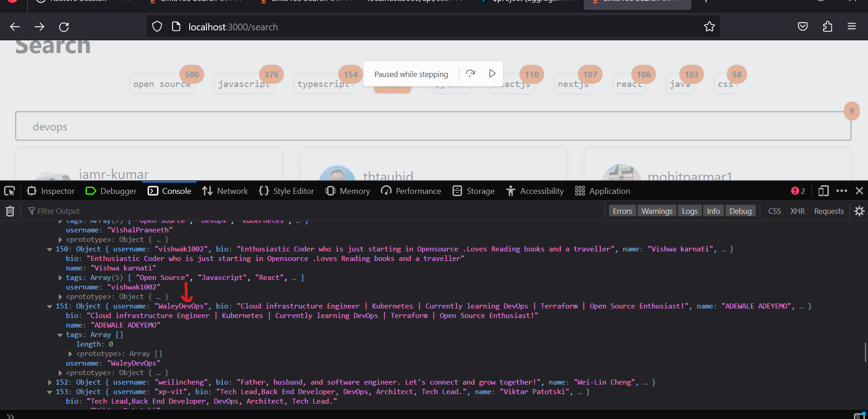The image size is (868, 419).
Task: Switch to the Debugger tab
Action: coord(111,191)
